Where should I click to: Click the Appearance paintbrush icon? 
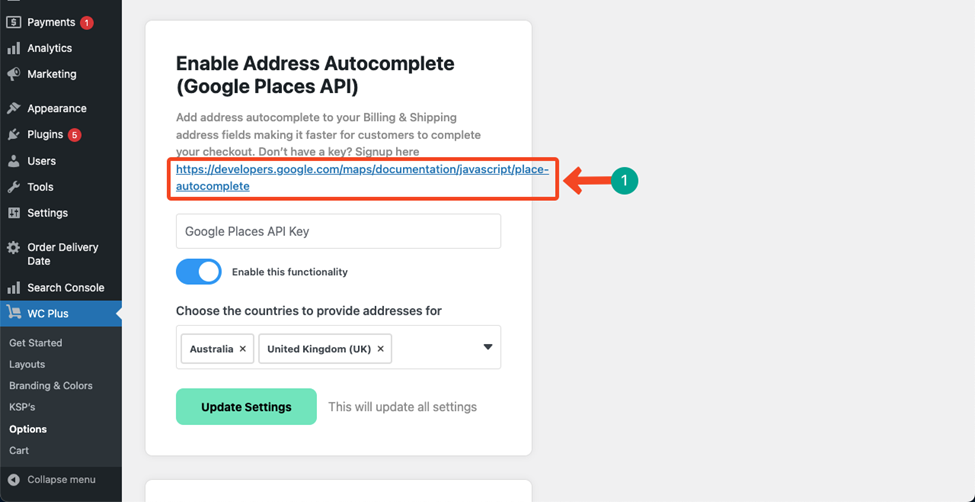[x=13, y=108]
